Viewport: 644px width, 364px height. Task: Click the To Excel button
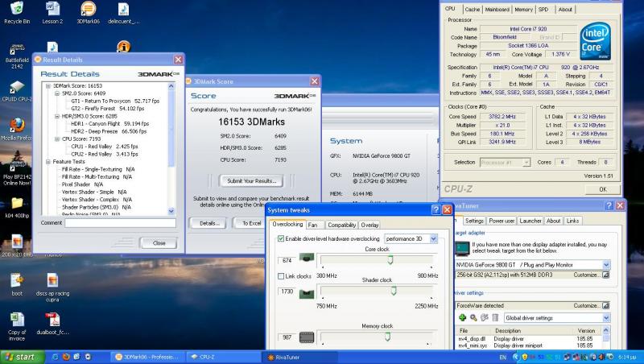click(x=251, y=224)
